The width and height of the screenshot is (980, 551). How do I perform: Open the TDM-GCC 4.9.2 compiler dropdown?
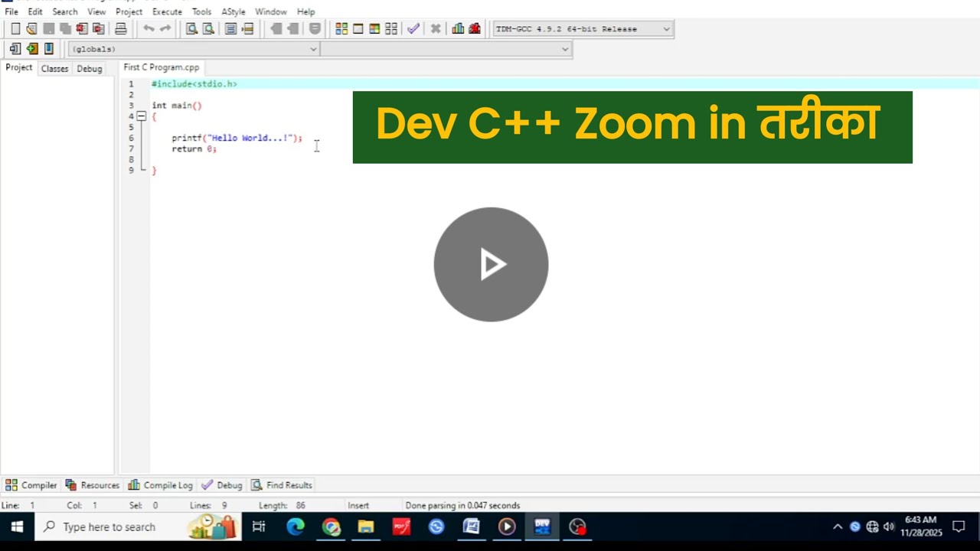point(583,29)
